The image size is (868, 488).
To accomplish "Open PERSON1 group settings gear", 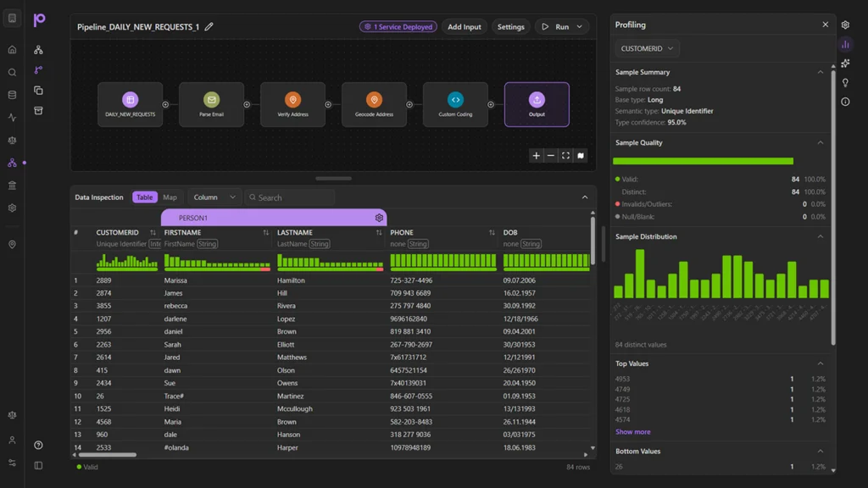I will pos(379,218).
